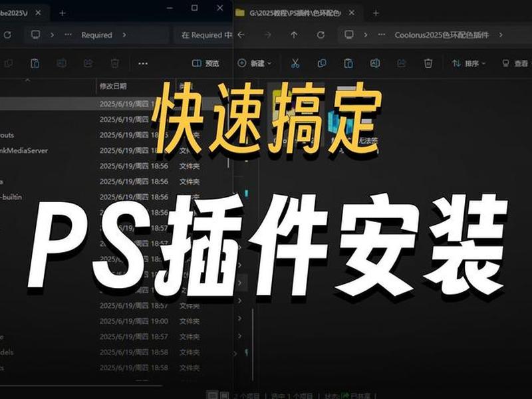This screenshot has width=532, height=399.
Task: Go up one folder in right window
Action: 294,35
